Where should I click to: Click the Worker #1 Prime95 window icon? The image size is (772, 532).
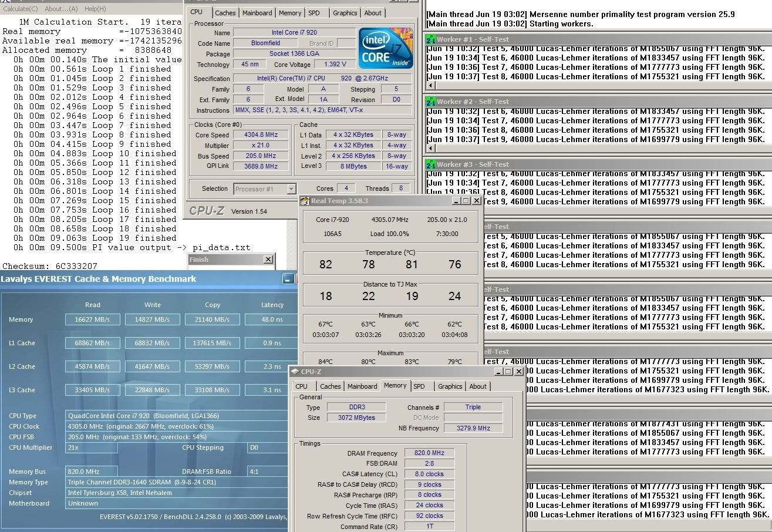pyautogui.click(x=430, y=39)
